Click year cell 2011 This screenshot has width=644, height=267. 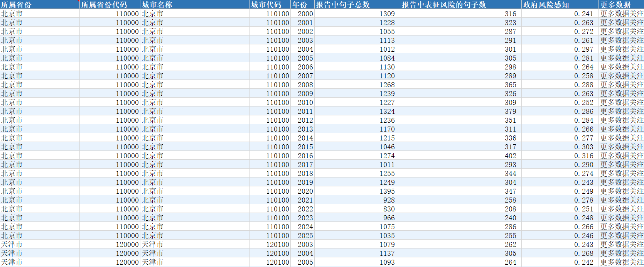305,111
